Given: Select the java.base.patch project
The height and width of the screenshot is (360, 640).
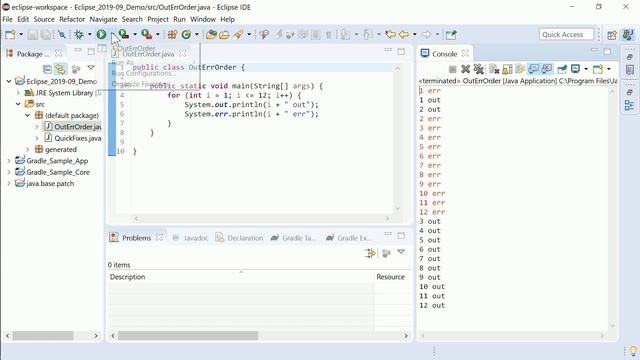Looking at the screenshot, I should tap(45, 184).
